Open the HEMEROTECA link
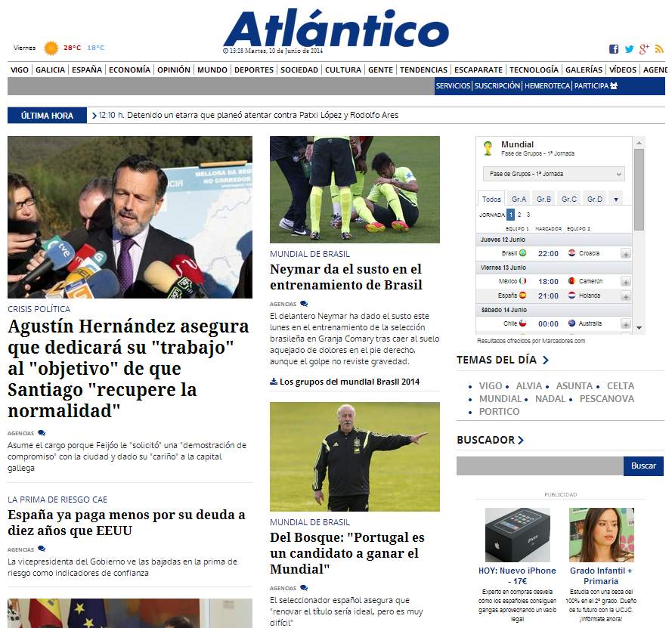 click(547, 85)
